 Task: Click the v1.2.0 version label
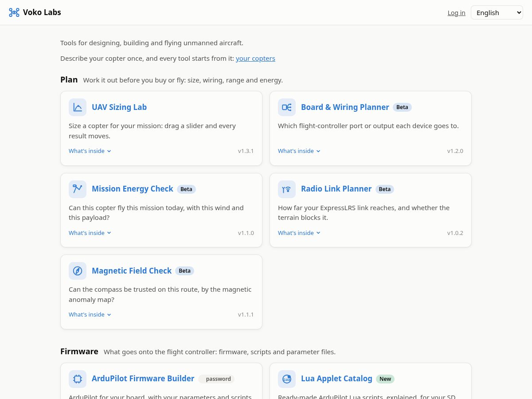pos(455,151)
